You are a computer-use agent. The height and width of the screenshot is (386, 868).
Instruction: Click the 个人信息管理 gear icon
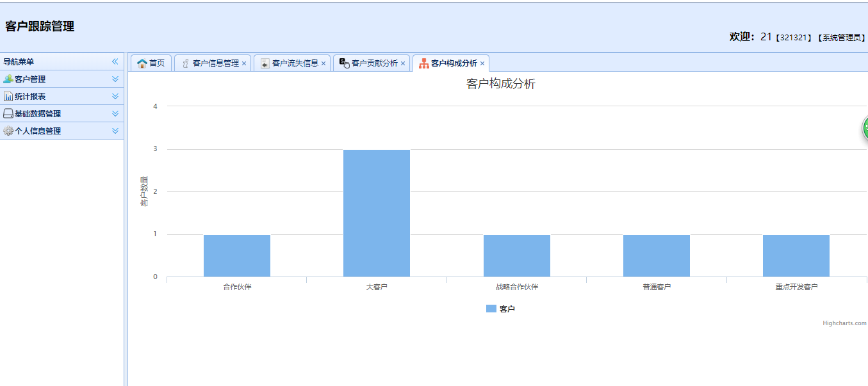click(x=8, y=131)
